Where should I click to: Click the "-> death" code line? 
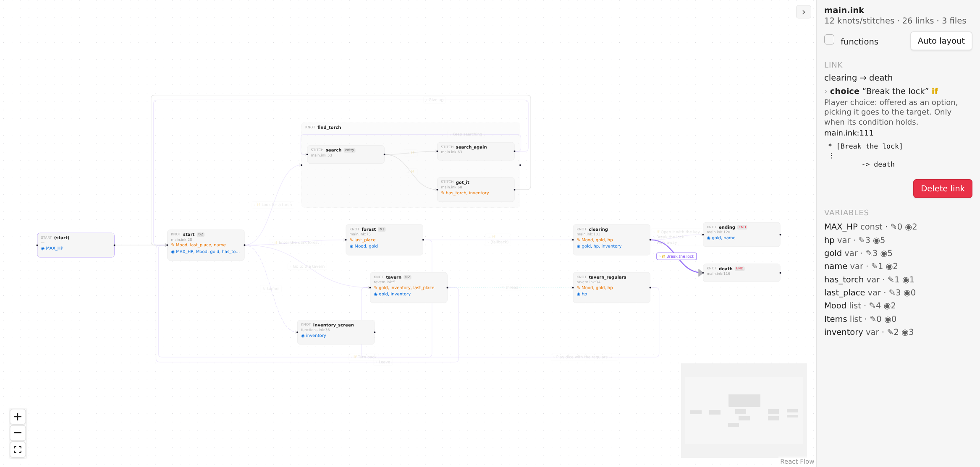(878, 164)
